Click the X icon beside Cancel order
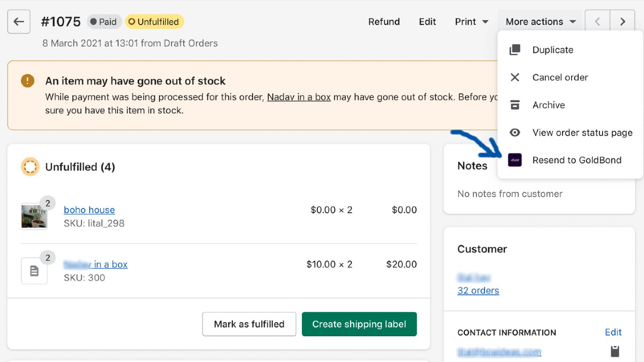The height and width of the screenshot is (362, 644). coord(515,77)
